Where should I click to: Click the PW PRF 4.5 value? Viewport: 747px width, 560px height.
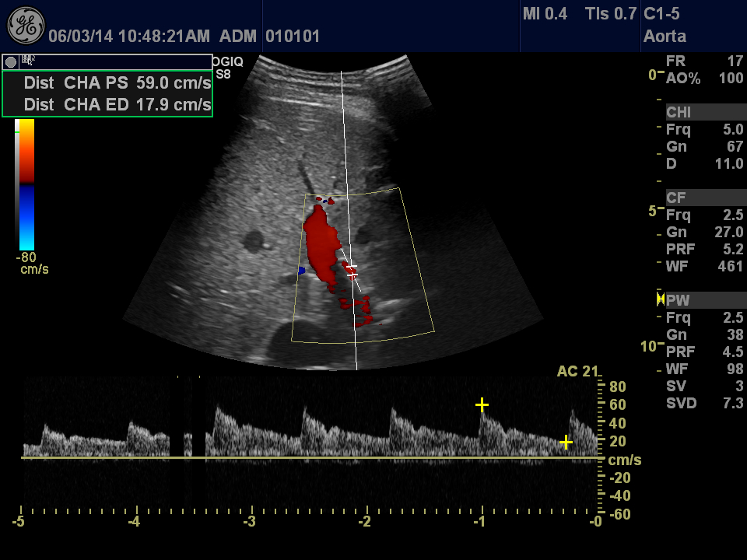733,352
